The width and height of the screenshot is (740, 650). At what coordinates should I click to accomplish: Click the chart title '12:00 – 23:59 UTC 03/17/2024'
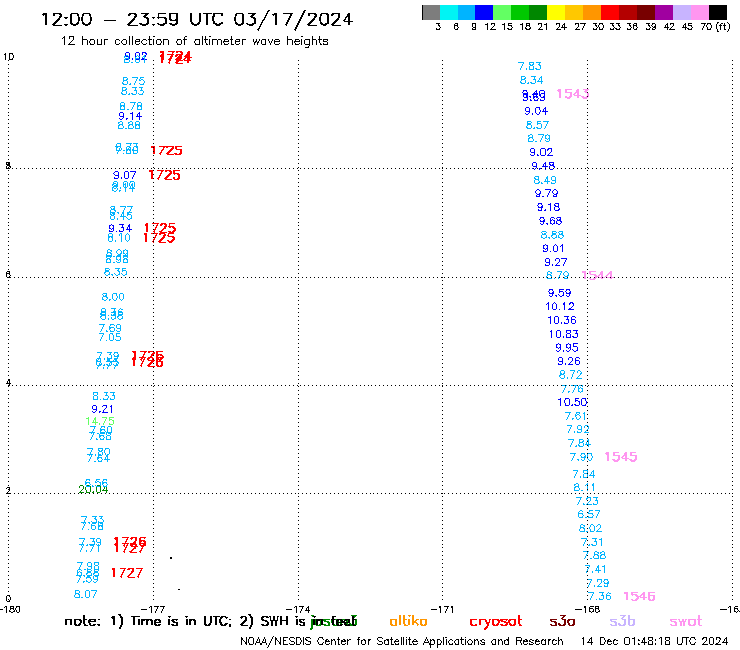(x=197, y=19)
